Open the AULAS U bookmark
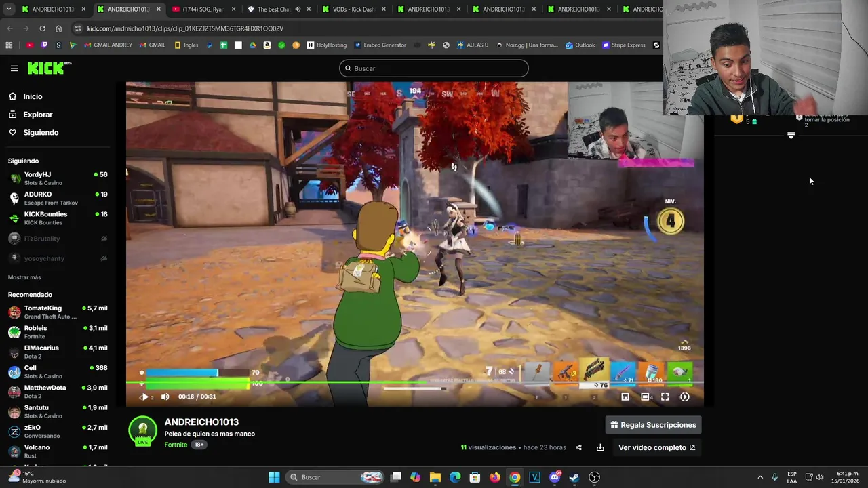868x488 pixels. (x=473, y=45)
